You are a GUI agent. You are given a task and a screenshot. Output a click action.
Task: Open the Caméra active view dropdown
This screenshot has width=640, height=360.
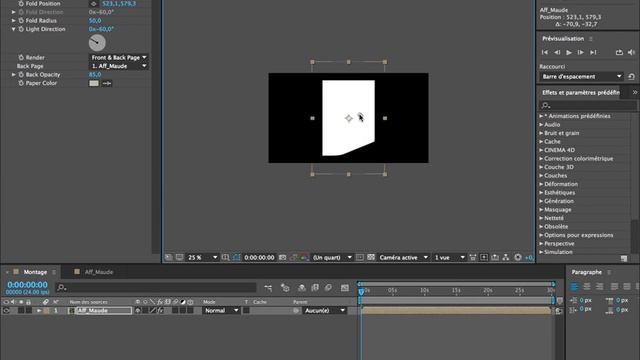pos(403,258)
